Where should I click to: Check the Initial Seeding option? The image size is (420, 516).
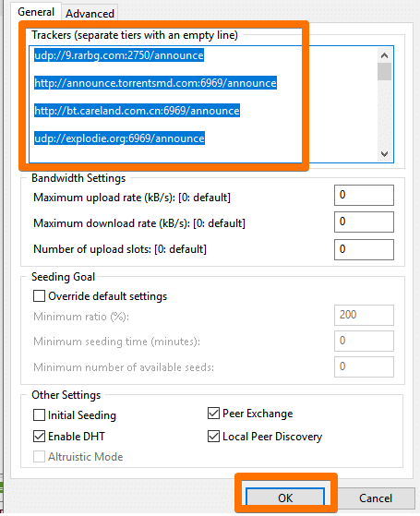(39, 415)
